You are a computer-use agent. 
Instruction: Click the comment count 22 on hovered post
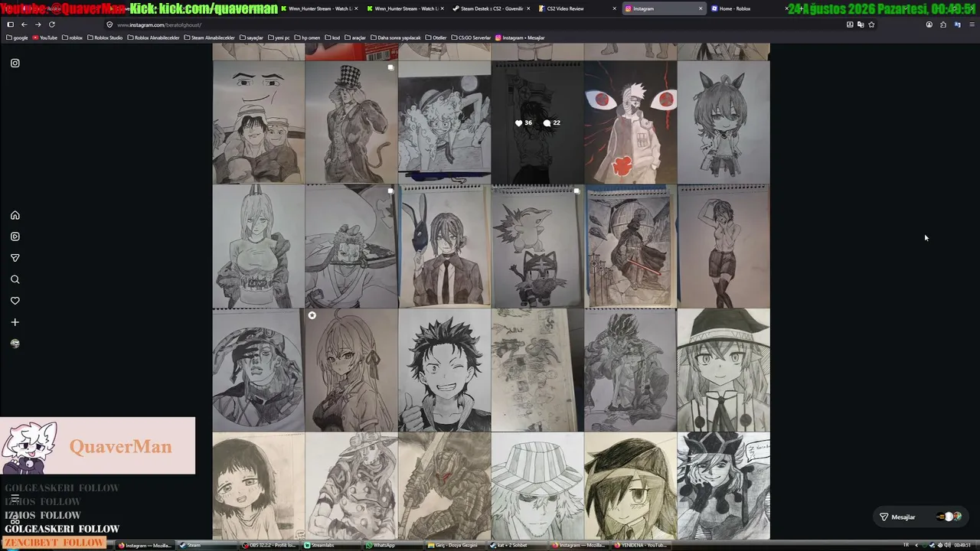click(552, 122)
